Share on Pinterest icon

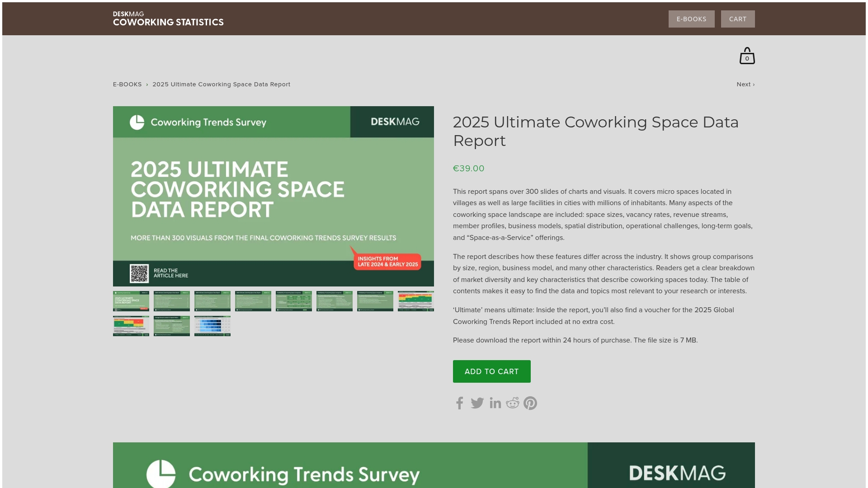coord(530,403)
